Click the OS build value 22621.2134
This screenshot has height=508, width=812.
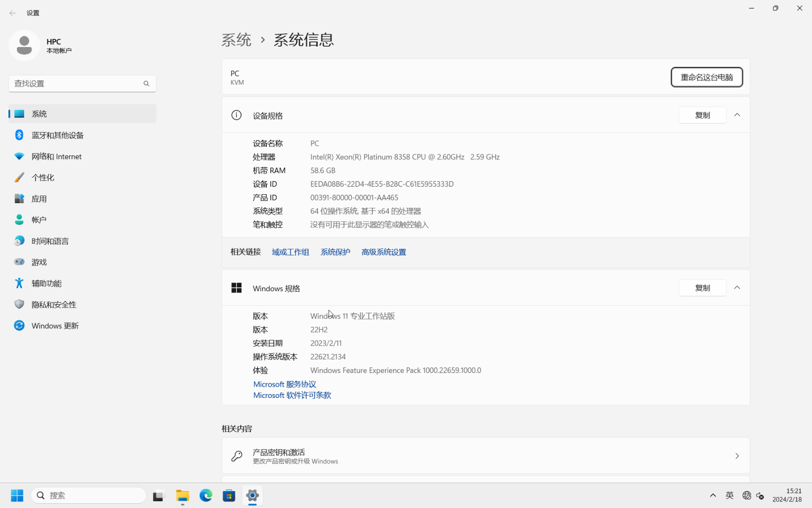coord(328,357)
